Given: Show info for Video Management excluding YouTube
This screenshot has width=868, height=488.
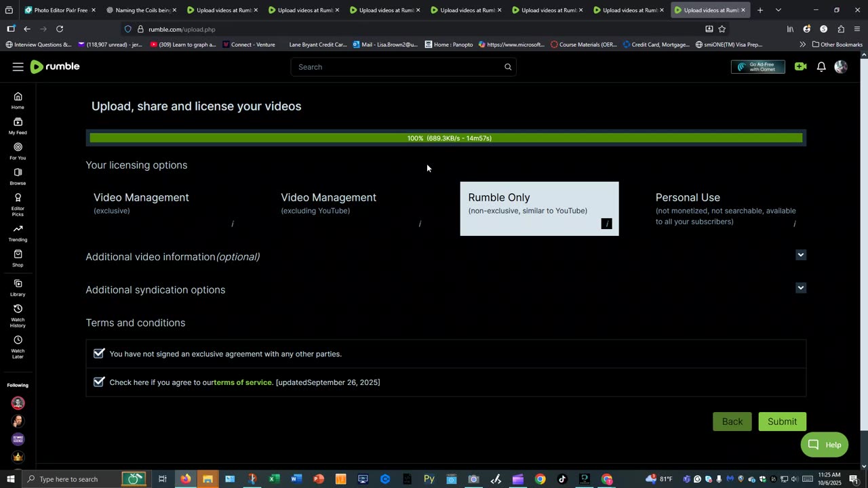Looking at the screenshot, I should pos(420,224).
